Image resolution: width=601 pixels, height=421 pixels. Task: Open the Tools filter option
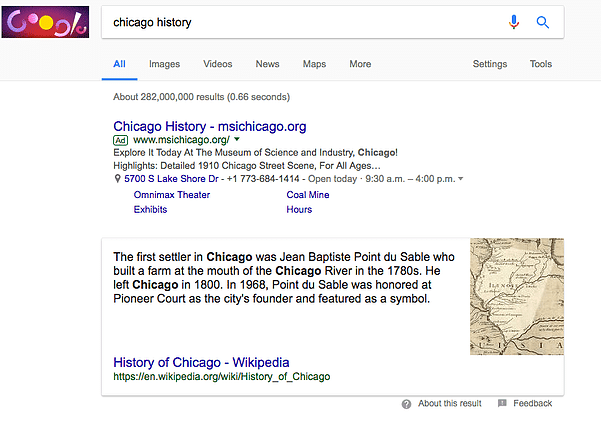540,64
